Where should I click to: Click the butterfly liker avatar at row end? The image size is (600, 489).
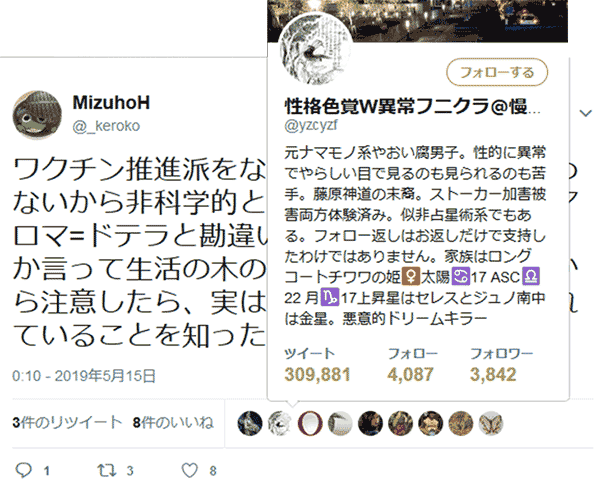click(491, 423)
